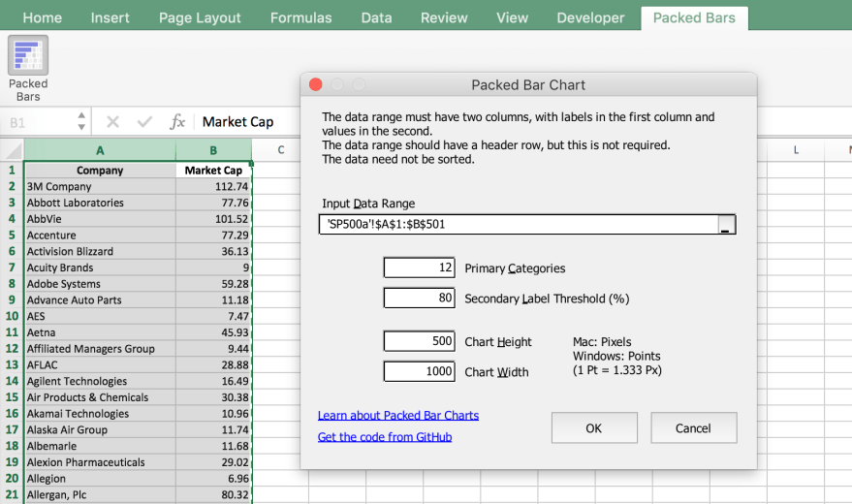Click the formula bar enter checkmark icon
The width and height of the screenshot is (852, 504).
click(x=144, y=122)
